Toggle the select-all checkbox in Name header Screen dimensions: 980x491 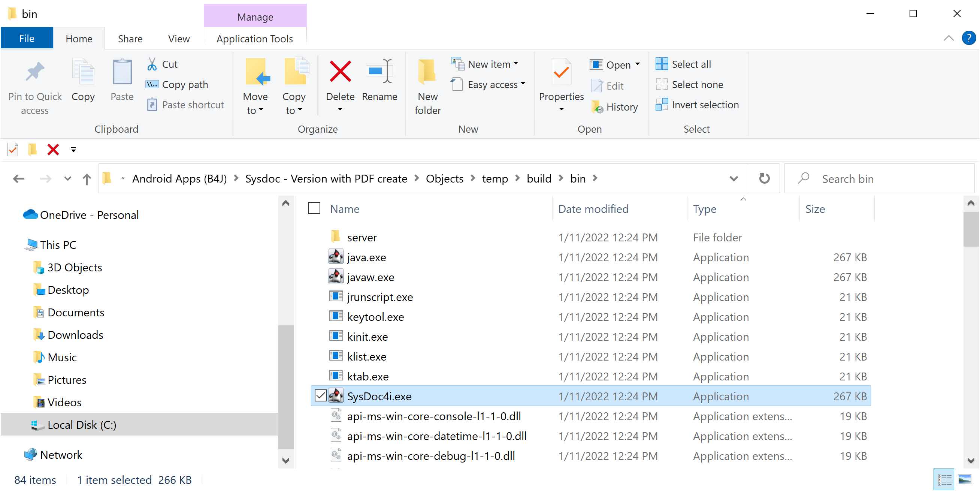point(314,208)
